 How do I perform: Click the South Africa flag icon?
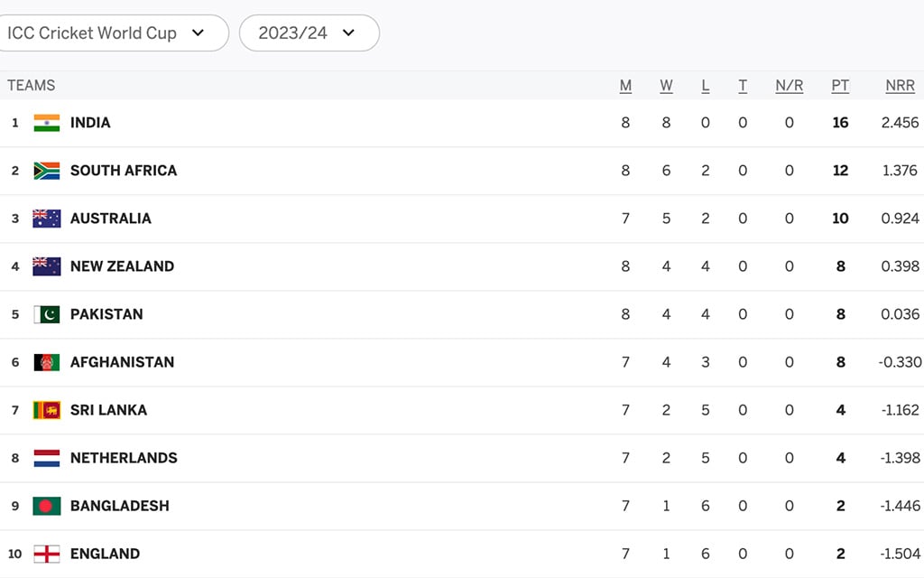click(x=47, y=171)
